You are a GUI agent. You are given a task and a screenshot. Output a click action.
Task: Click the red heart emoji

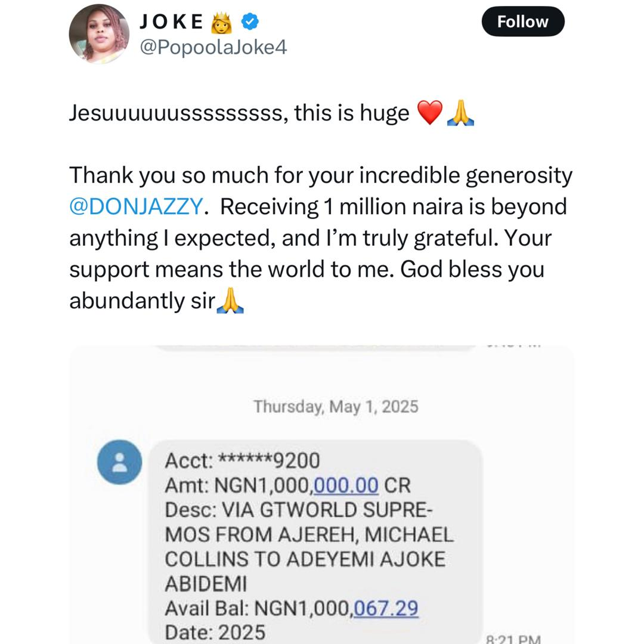pyautogui.click(x=430, y=113)
